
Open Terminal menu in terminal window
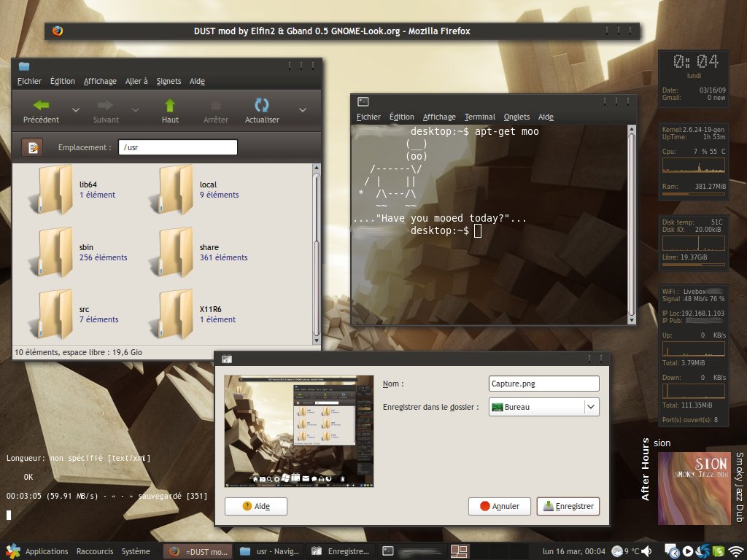[480, 117]
